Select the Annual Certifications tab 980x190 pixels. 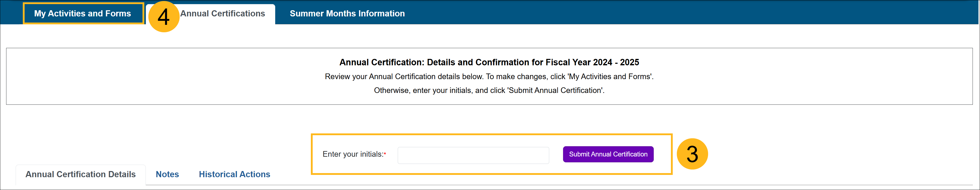[222, 14]
